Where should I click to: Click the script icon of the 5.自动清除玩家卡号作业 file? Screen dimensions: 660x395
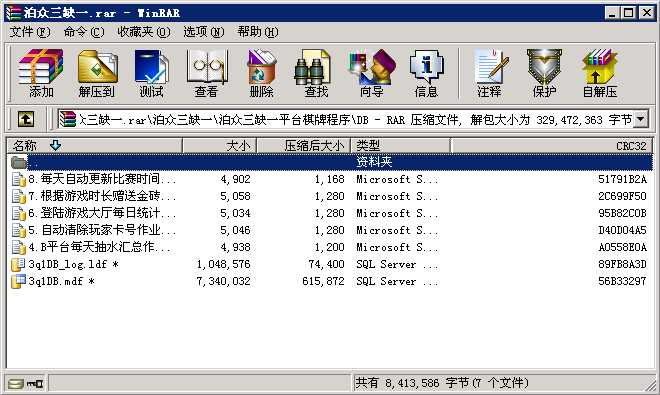[x=19, y=230]
